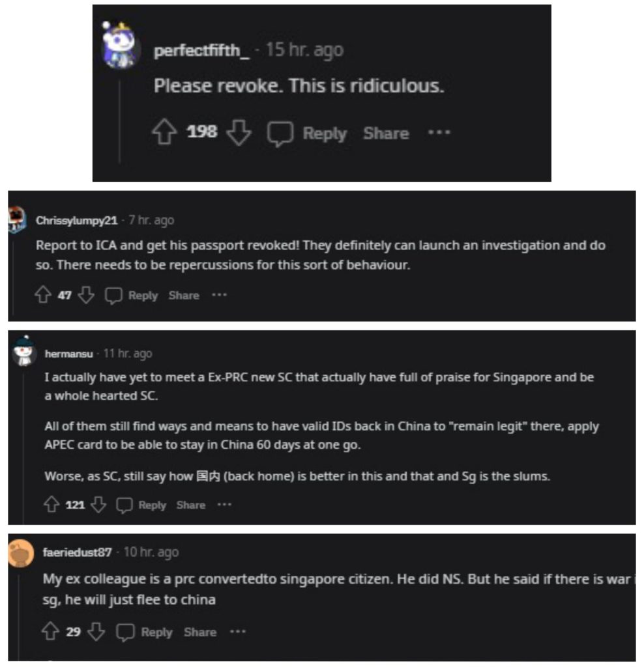Open hermansu's username link
The width and height of the screenshot is (644, 667).
(69, 354)
